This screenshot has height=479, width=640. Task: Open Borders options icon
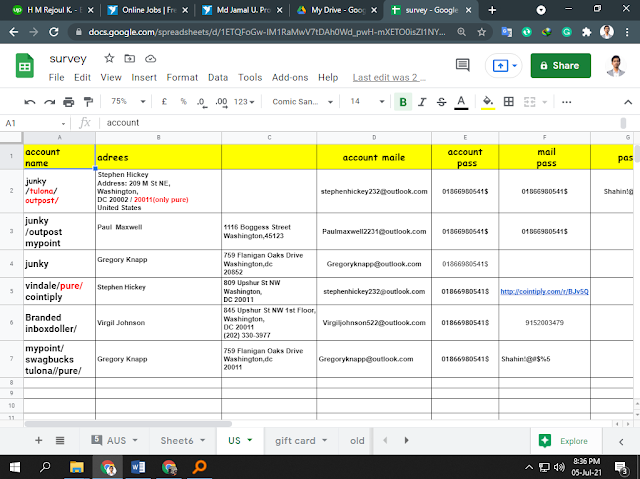[509, 102]
